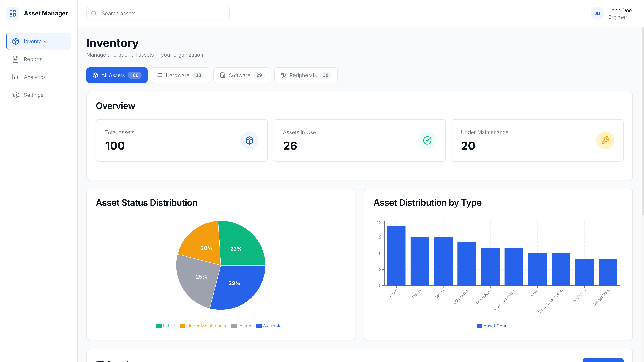Open the John Doe profile avatar
The width and height of the screenshot is (644, 362).
[x=597, y=13]
